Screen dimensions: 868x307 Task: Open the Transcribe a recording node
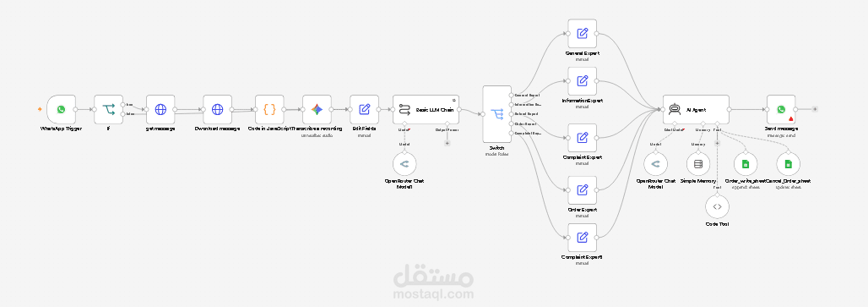click(317, 109)
